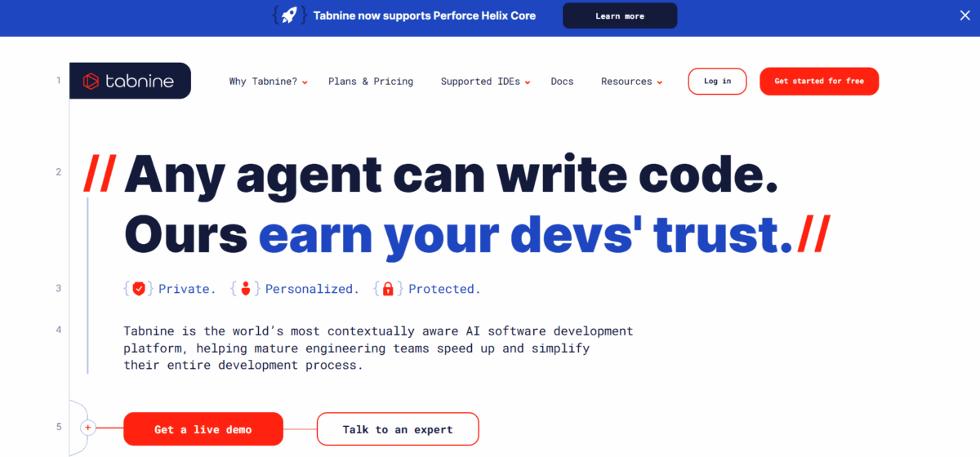Go to the Docs page
This screenshot has height=457, width=980.
562,82
